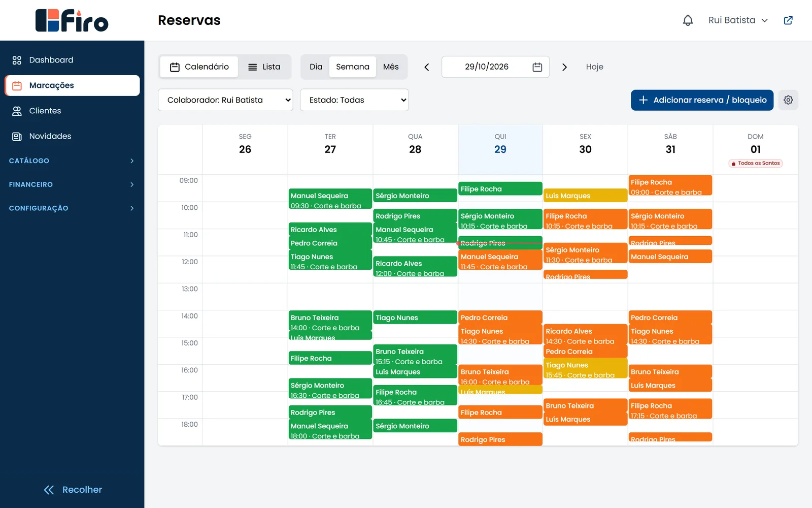Screen dimensions: 812x508
Task: Click Adicionar reserva / bloqueio button
Action: (x=702, y=100)
